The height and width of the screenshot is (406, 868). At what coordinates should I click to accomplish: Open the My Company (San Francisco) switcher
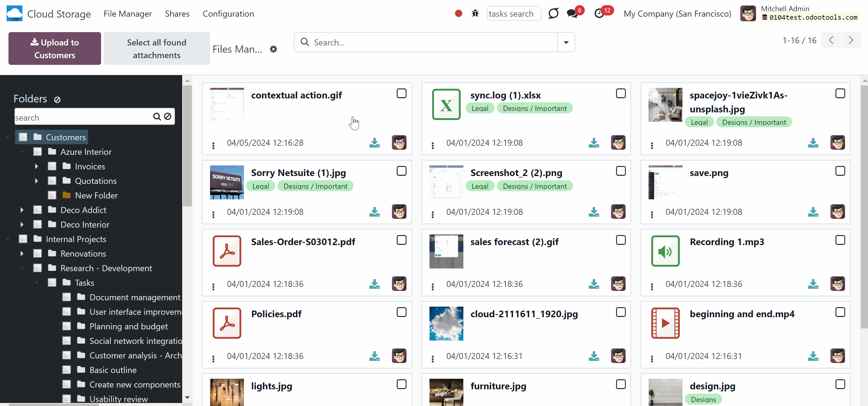point(677,14)
